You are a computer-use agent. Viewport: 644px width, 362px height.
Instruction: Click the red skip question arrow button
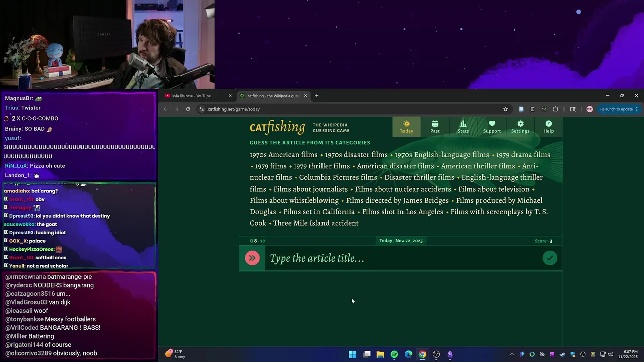point(252,258)
